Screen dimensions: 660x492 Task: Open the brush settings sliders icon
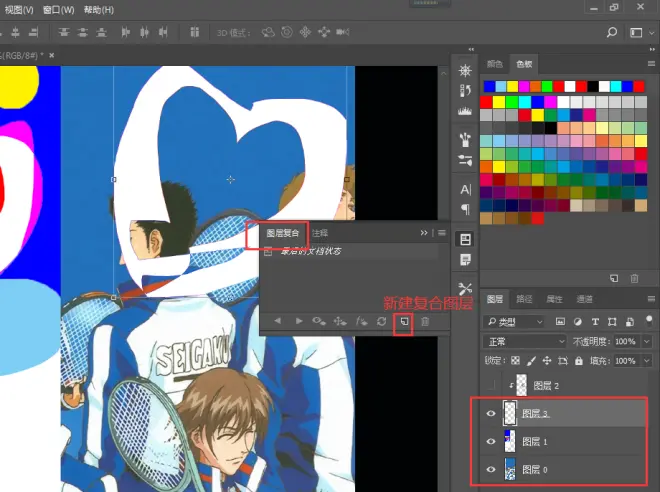[465, 160]
